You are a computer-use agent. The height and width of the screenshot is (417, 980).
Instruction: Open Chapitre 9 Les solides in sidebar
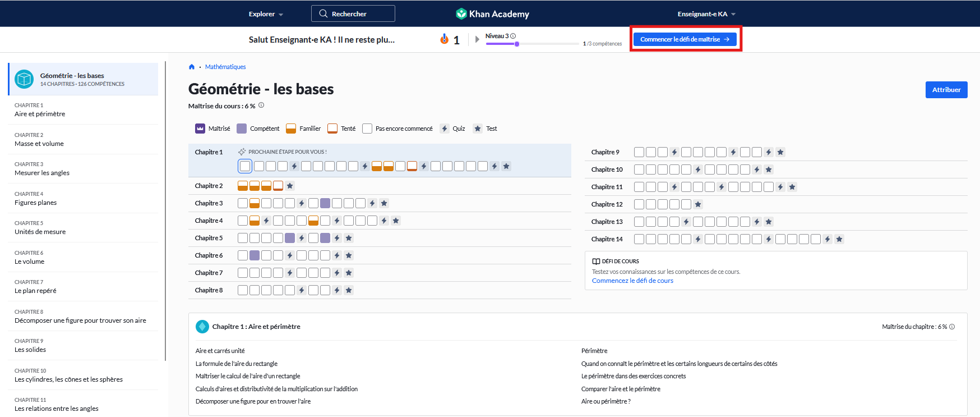[x=83, y=346]
